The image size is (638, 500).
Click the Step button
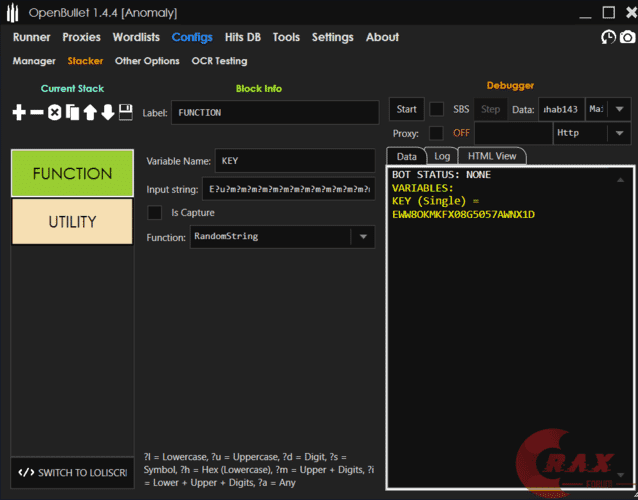click(490, 109)
